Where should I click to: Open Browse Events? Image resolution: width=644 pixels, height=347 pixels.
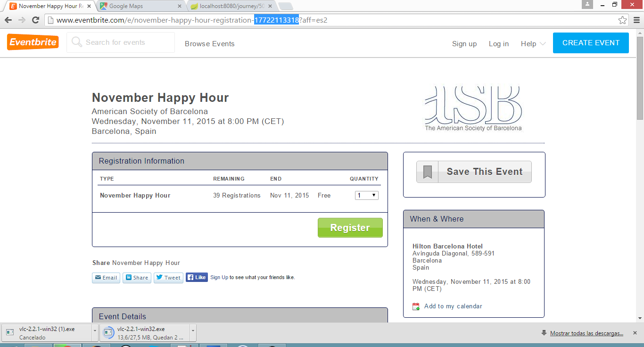point(209,43)
